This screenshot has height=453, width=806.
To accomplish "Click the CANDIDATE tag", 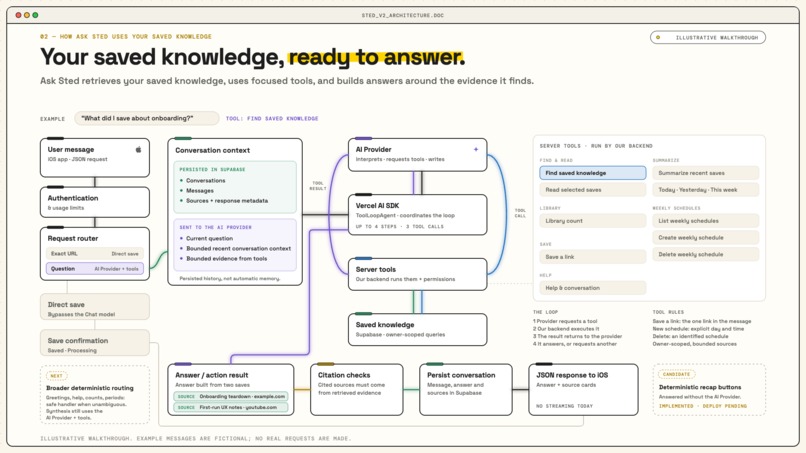I will click(x=676, y=374).
